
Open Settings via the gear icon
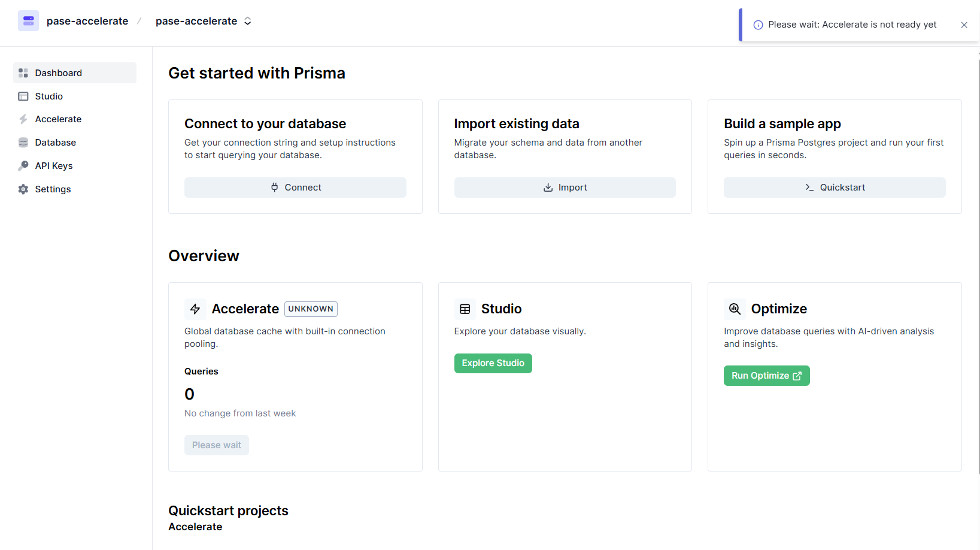pos(23,189)
